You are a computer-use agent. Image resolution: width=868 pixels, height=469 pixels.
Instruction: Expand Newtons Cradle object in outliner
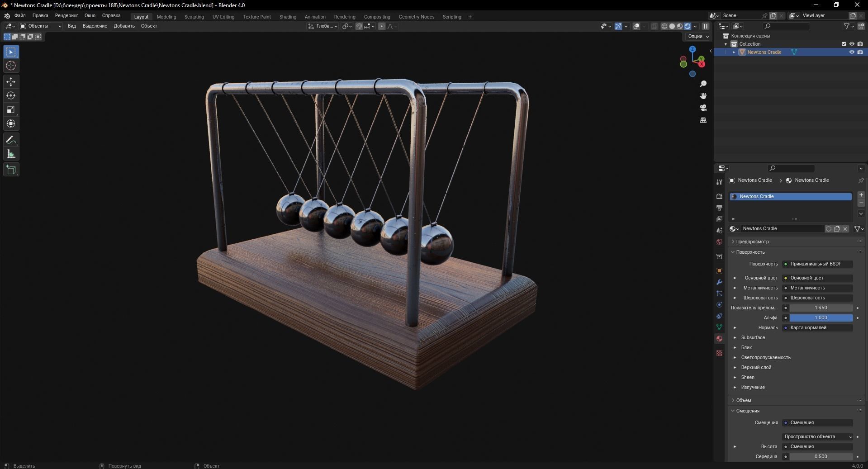pos(734,52)
